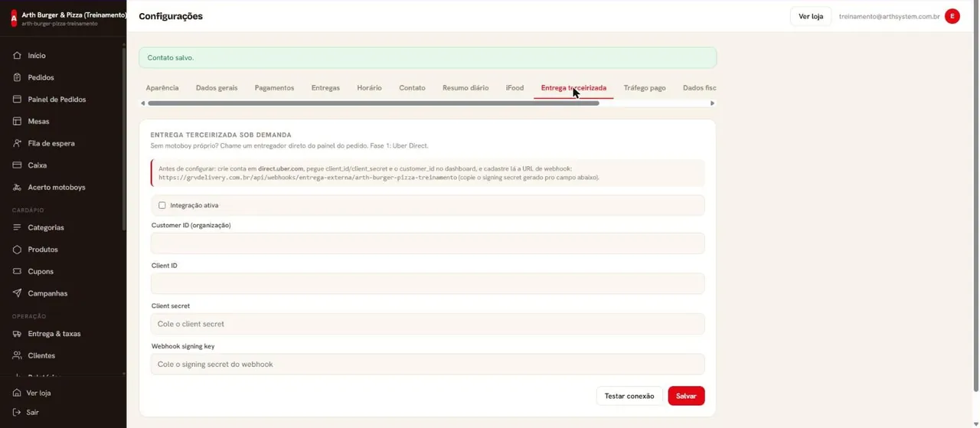Click the horizontal tab scrollbar thumb
Image resolution: width=980 pixels, height=428 pixels.
coord(374,103)
